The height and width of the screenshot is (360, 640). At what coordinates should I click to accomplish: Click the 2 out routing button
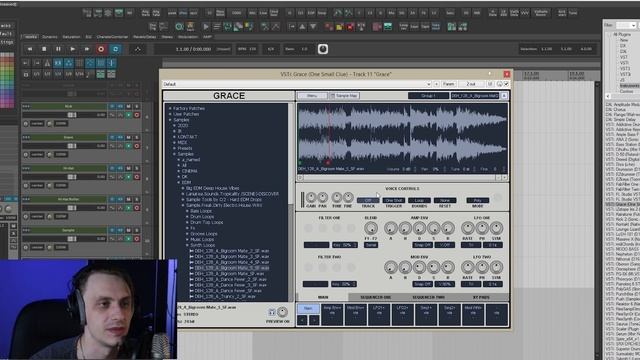[x=471, y=84]
